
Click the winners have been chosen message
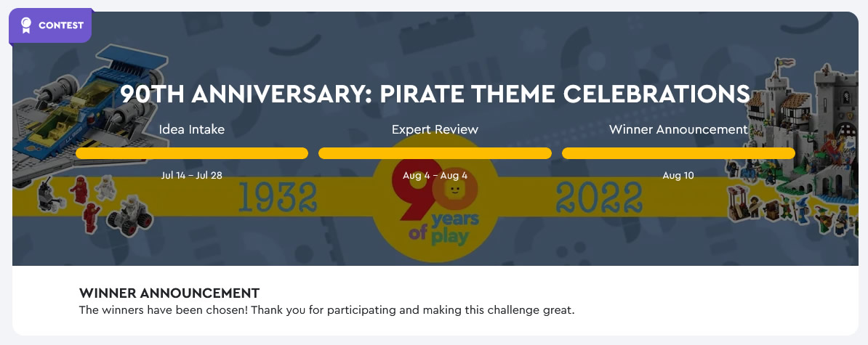point(327,309)
